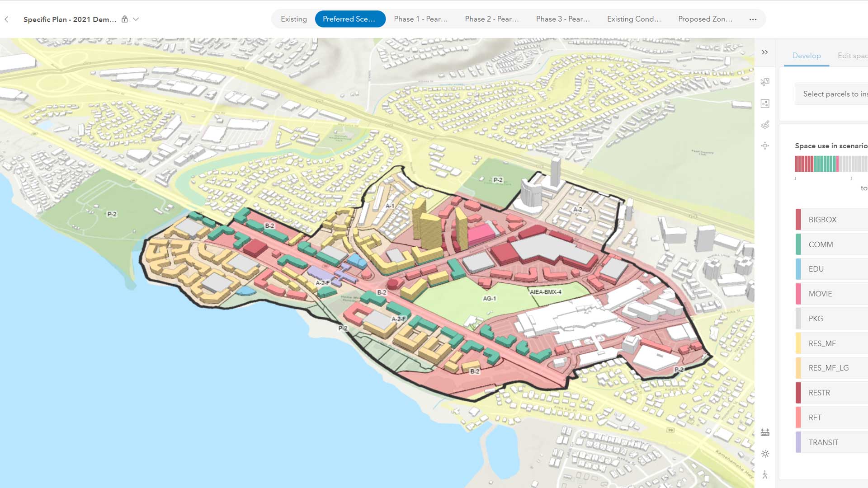Switch to pedestrian walk view

point(765,474)
